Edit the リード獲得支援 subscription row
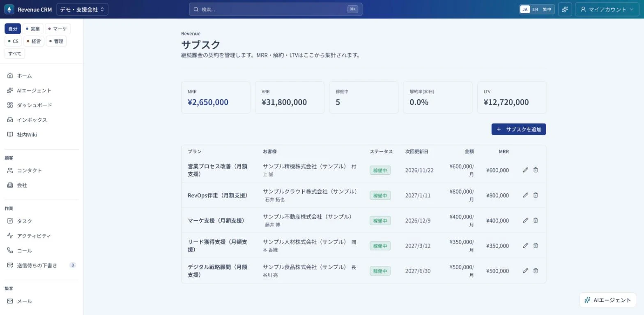Image resolution: width=644 pixels, height=315 pixels. click(x=525, y=246)
